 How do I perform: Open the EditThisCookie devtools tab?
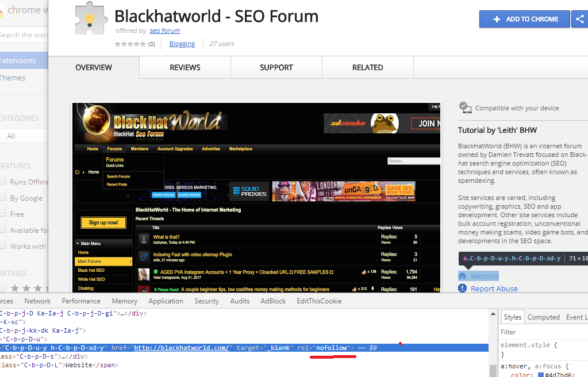(x=319, y=301)
